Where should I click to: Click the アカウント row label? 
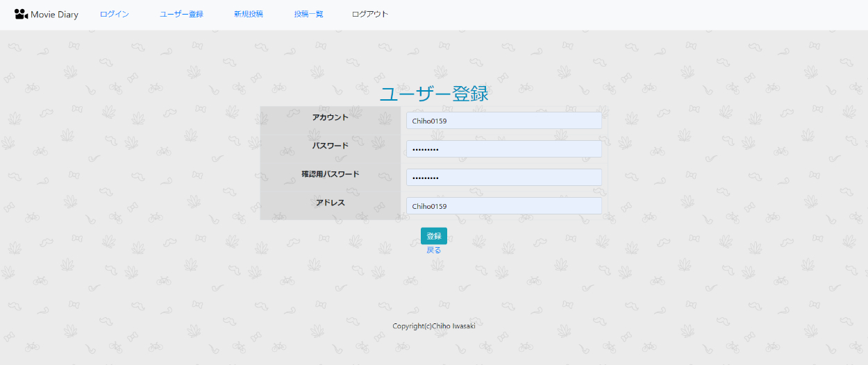331,117
